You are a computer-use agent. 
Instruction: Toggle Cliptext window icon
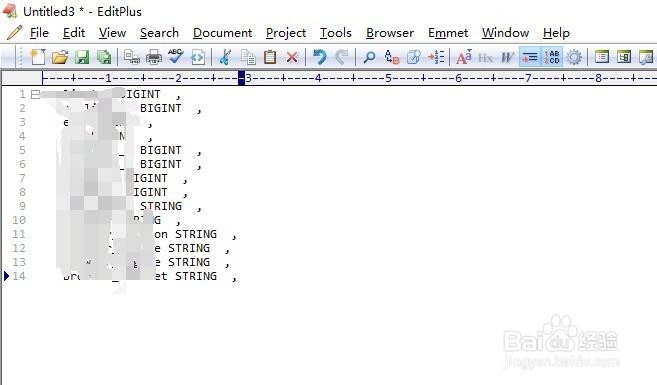click(623, 57)
